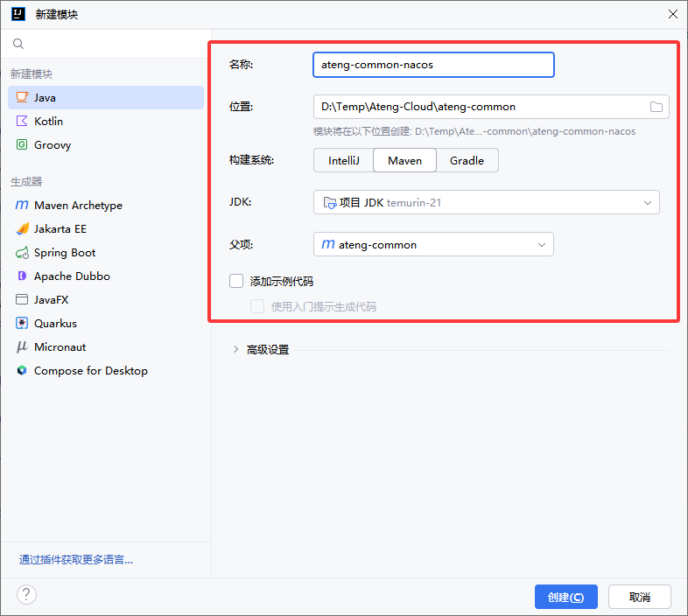
Task: Browse location with the folder icon
Action: click(656, 107)
